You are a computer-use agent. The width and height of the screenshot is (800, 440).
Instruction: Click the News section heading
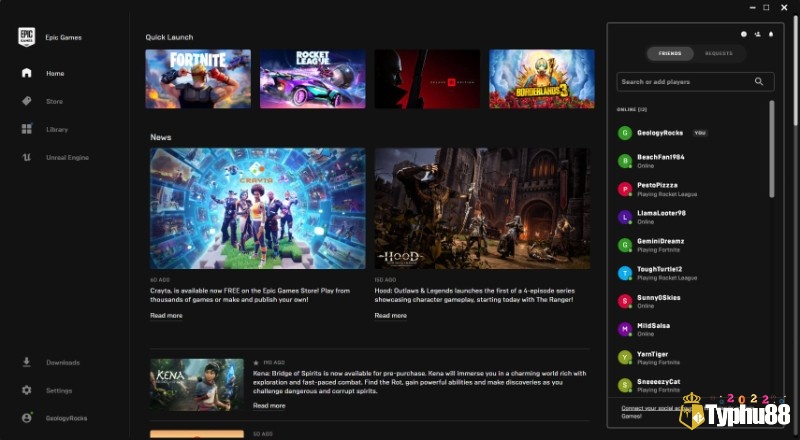coord(160,137)
